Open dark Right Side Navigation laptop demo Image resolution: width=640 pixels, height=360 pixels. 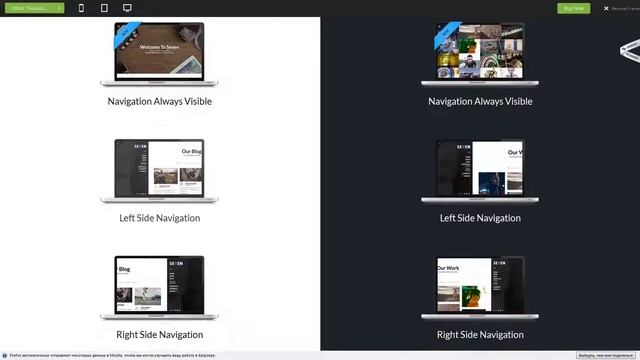pos(480,287)
